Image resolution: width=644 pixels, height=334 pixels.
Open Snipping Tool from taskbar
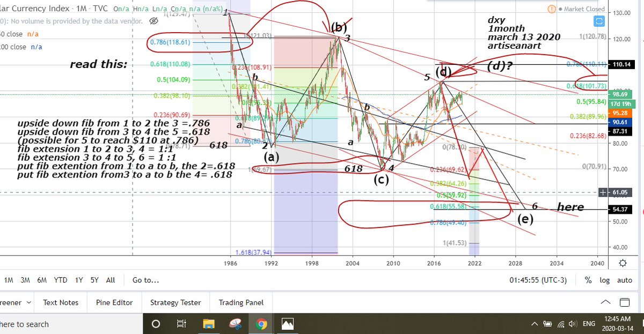pos(235,324)
